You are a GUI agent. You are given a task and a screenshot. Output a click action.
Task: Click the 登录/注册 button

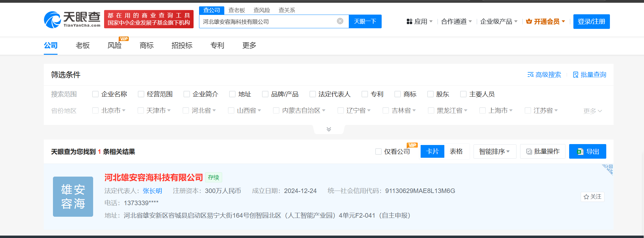[x=591, y=22]
